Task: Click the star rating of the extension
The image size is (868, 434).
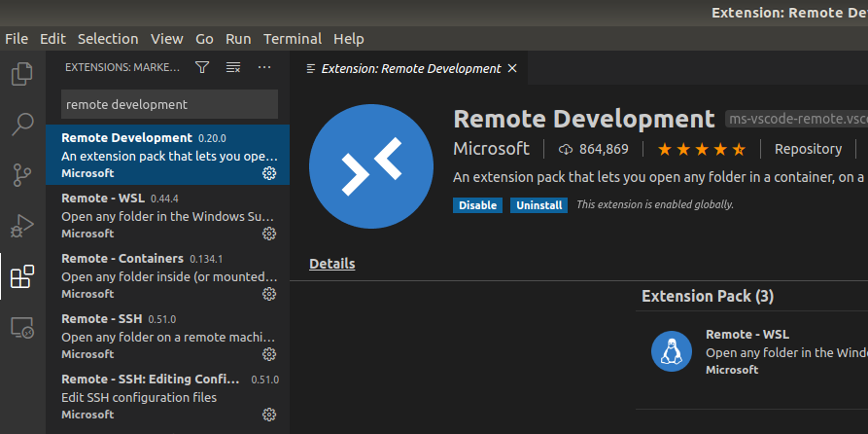Action: click(702, 149)
